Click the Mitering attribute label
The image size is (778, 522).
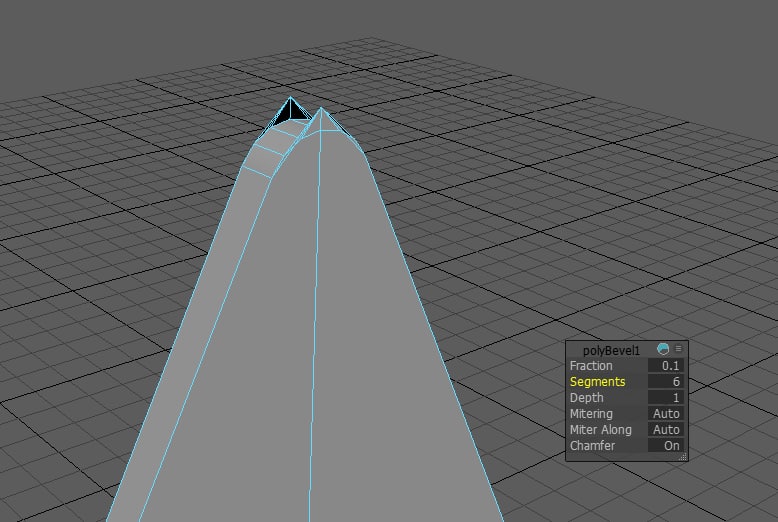pyautogui.click(x=591, y=414)
